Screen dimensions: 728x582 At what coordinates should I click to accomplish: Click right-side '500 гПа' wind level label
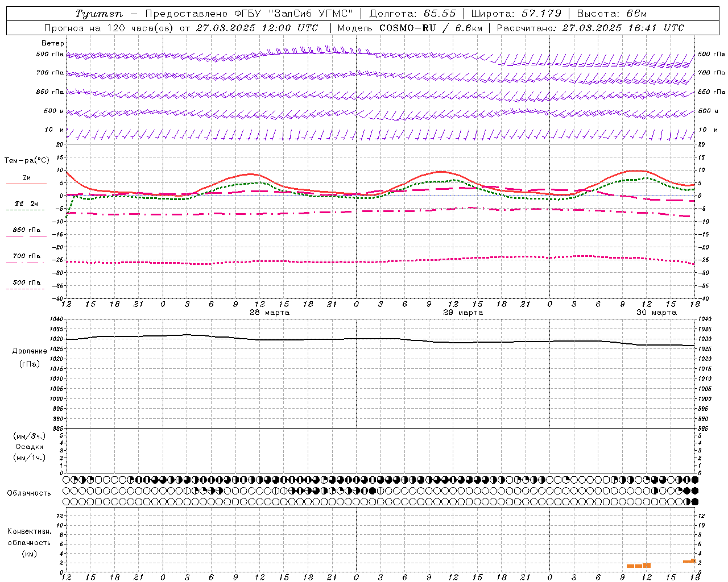click(x=712, y=55)
